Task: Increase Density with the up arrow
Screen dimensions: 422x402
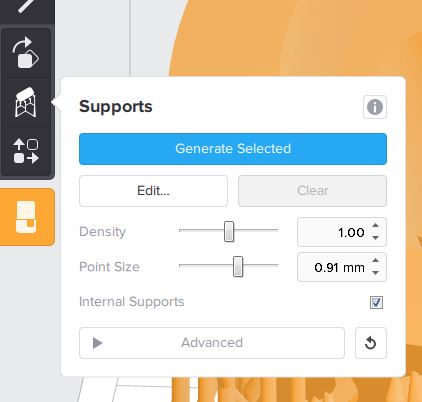Action: click(376, 225)
